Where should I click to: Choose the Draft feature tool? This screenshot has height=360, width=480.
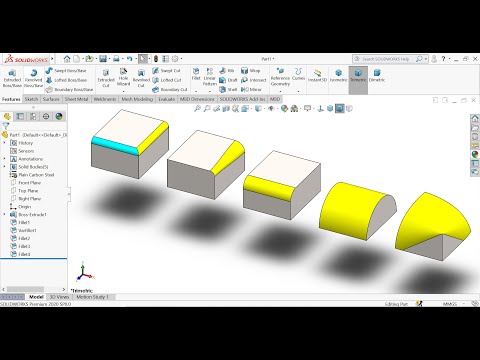click(x=228, y=80)
